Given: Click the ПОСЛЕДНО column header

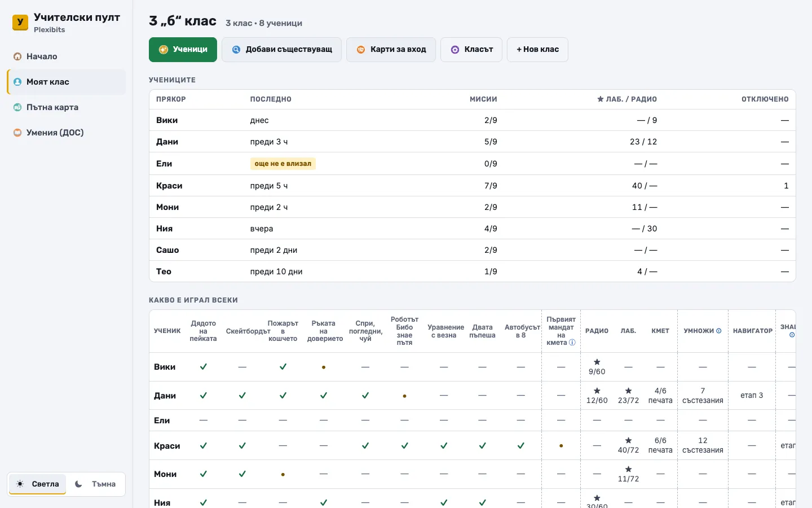Looking at the screenshot, I should 271,99.
